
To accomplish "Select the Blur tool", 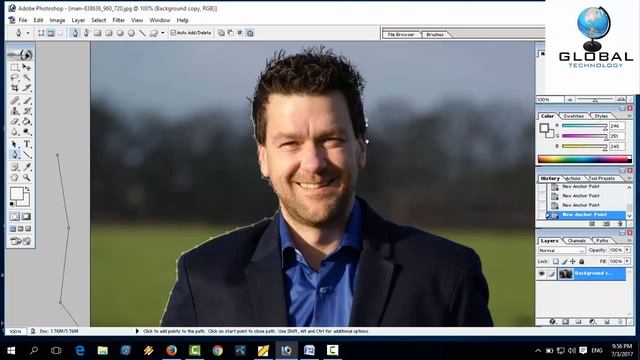I will (15, 132).
